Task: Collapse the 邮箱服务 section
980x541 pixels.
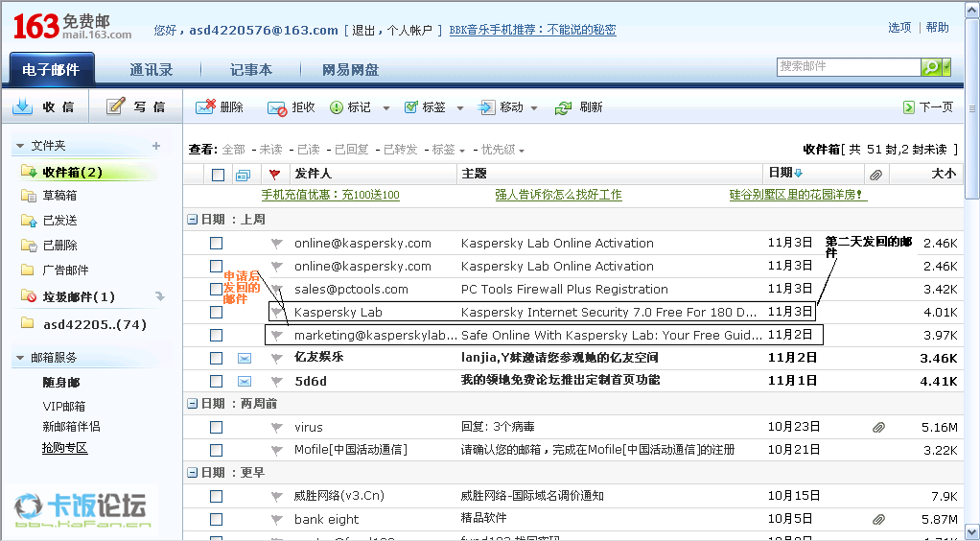Action: click(x=21, y=358)
